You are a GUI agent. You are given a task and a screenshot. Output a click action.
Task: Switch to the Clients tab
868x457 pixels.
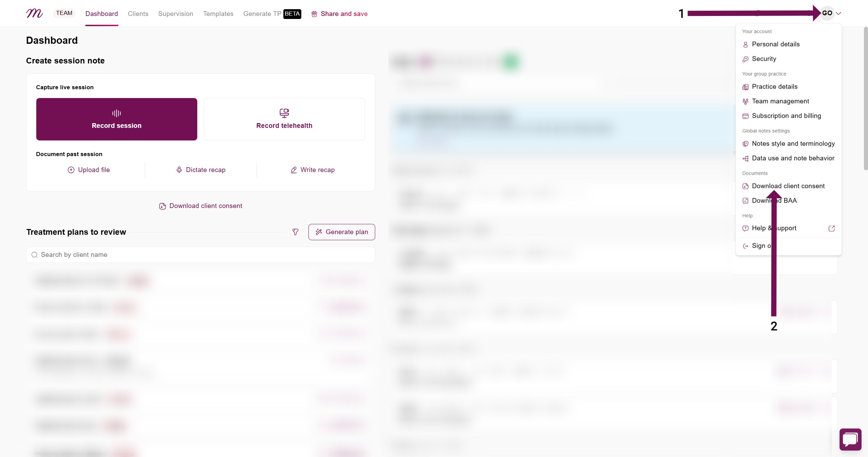click(x=138, y=14)
